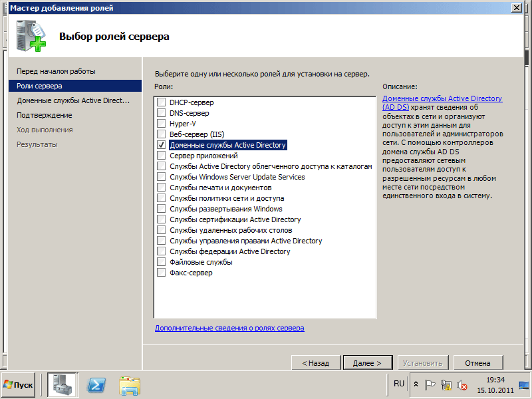Viewport: 532px width, 399px height.
Task: Tick the DNS-сервер checkbox
Action: tap(161, 112)
